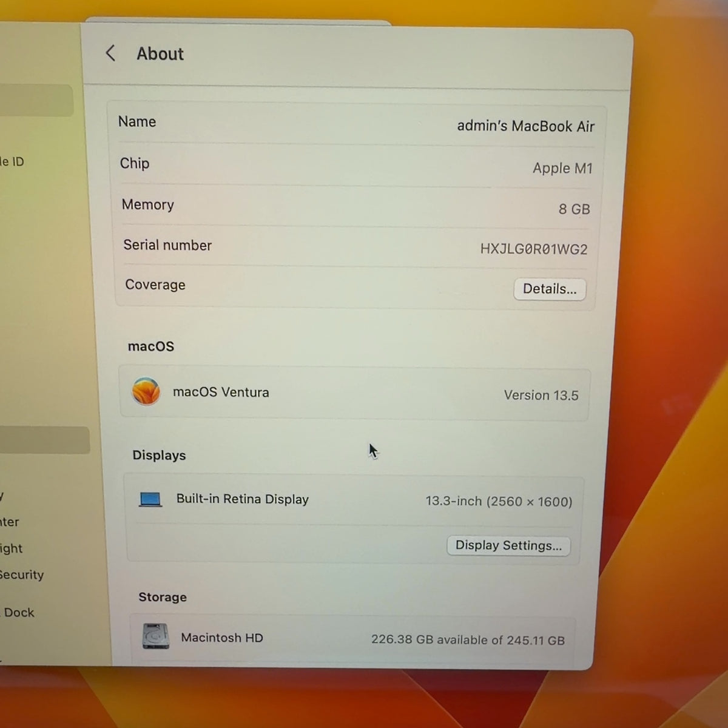Image resolution: width=728 pixels, height=728 pixels.
Task: Open Display Settings
Action: (x=508, y=545)
